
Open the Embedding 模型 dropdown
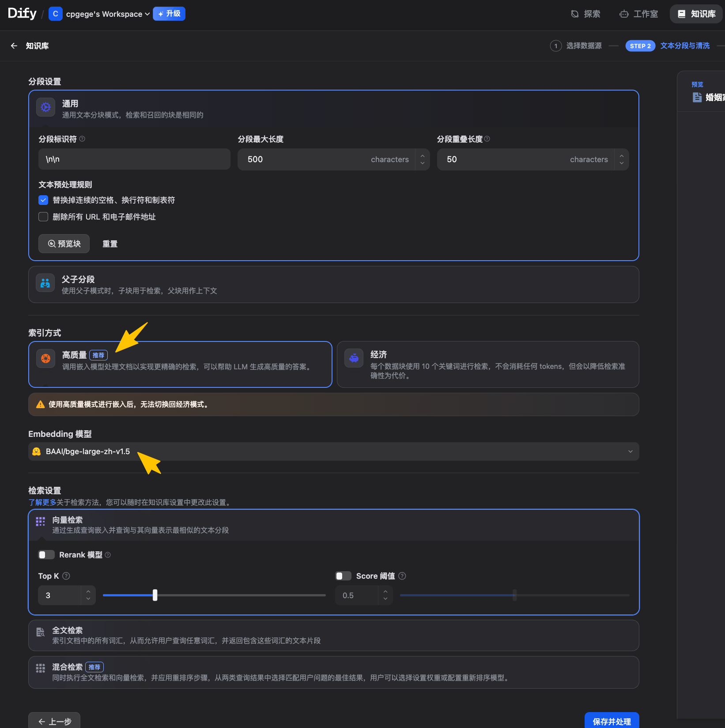coord(333,451)
